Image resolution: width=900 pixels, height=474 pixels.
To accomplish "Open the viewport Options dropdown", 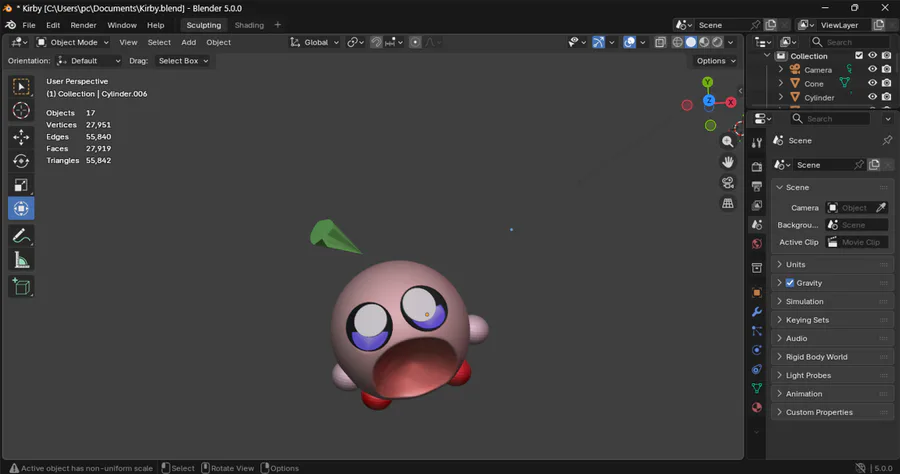I will (x=716, y=61).
